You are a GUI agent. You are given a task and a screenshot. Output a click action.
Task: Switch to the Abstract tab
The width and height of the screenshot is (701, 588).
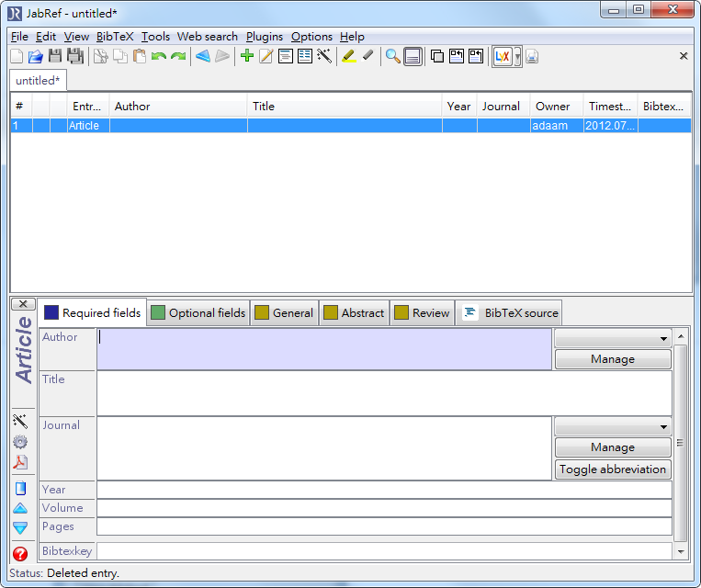(354, 312)
